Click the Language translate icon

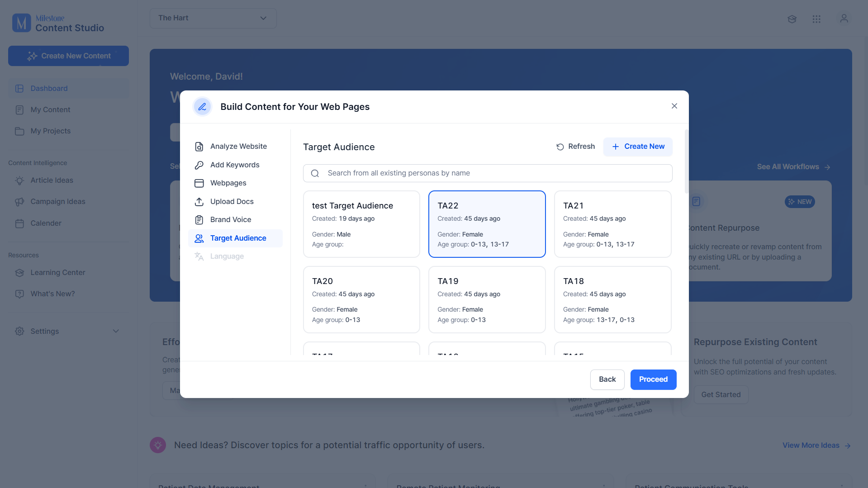(x=199, y=256)
